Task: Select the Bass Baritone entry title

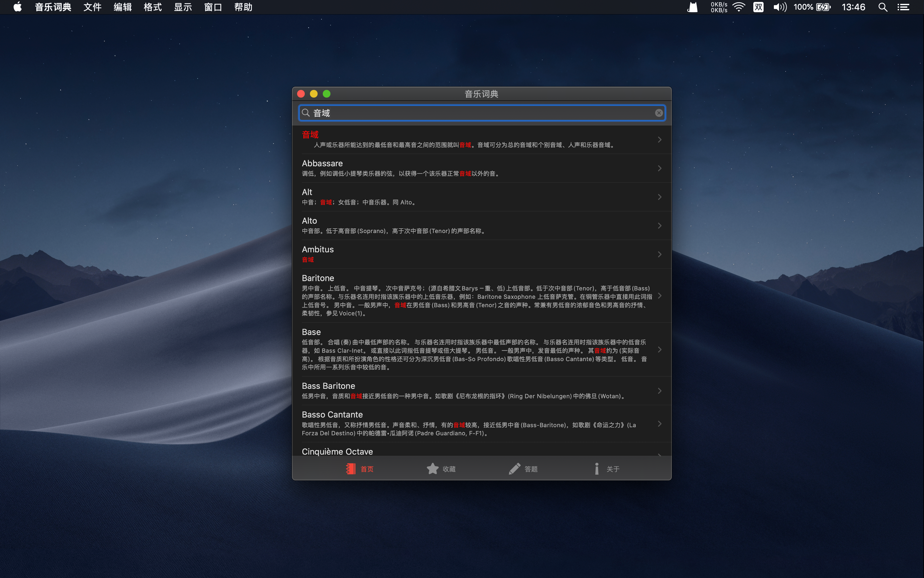Action: (328, 386)
